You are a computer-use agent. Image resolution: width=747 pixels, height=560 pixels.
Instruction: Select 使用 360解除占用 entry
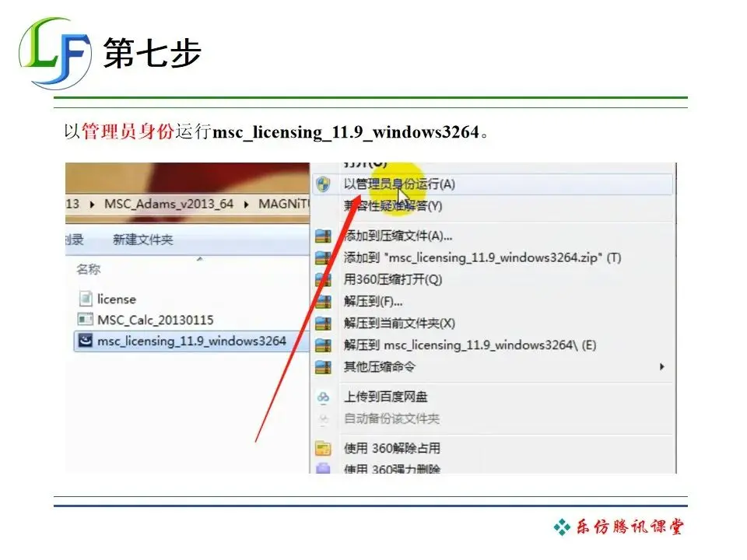tap(392, 448)
